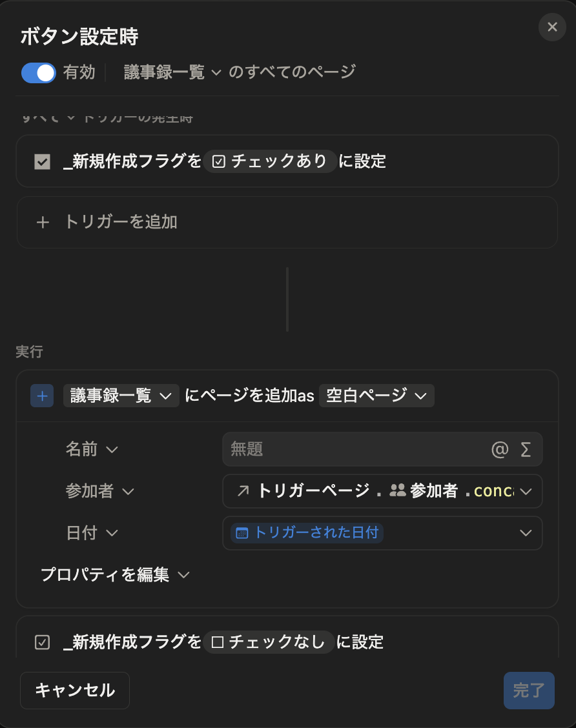The height and width of the screenshot is (728, 576).
Task: Click the キャンセル button
Action: coord(75,691)
